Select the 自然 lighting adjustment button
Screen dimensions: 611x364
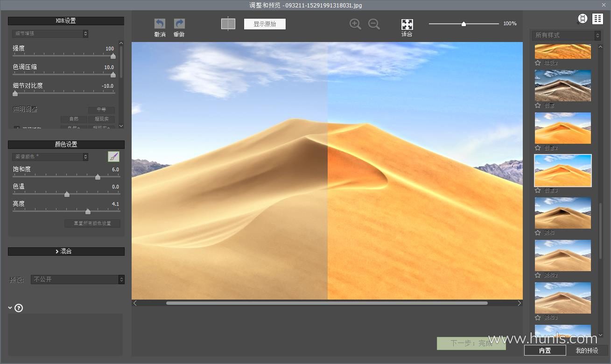click(74, 119)
